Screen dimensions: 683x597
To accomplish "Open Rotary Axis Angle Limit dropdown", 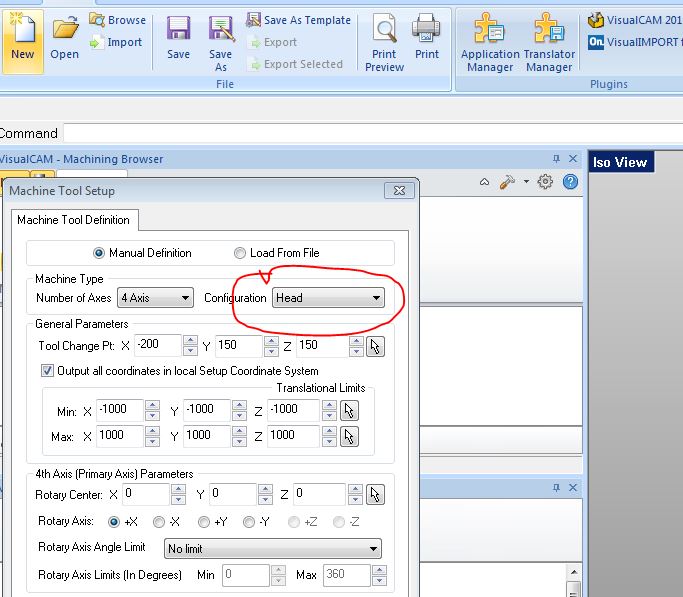I will 273,549.
